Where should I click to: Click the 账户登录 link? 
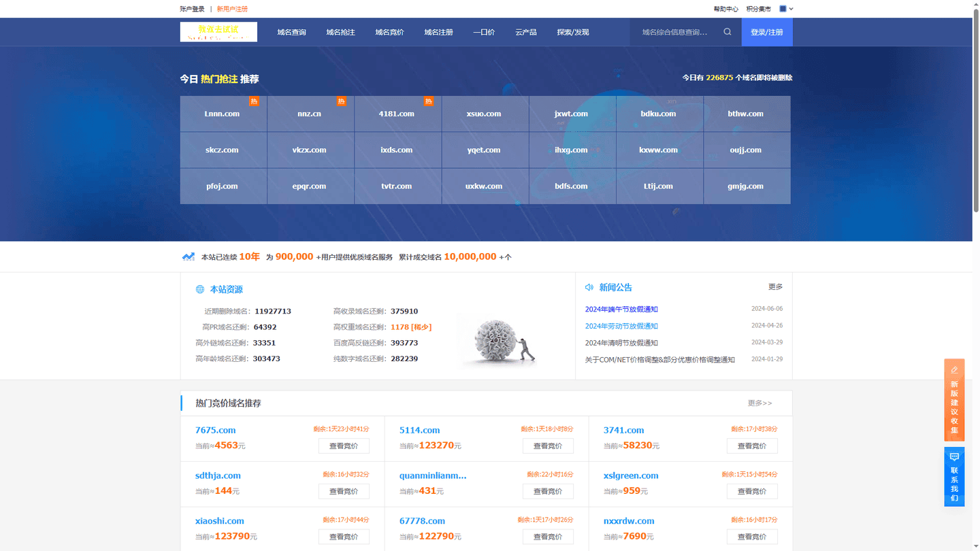tap(192, 9)
